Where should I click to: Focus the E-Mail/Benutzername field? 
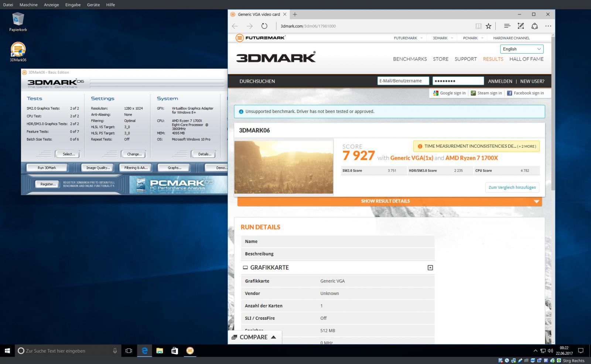[403, 81]
